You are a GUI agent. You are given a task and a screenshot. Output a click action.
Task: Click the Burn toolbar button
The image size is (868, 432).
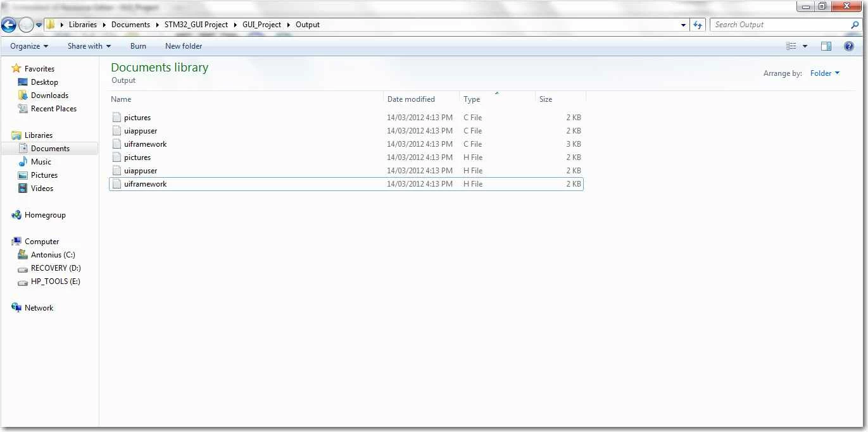(x=138, y=46)
